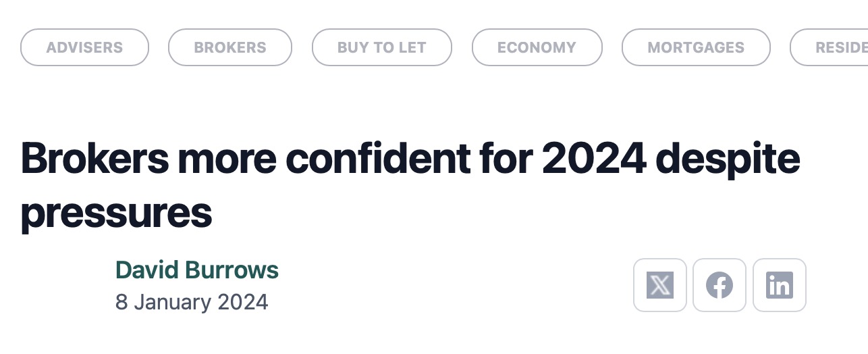Share the article on Facebook

720,285
